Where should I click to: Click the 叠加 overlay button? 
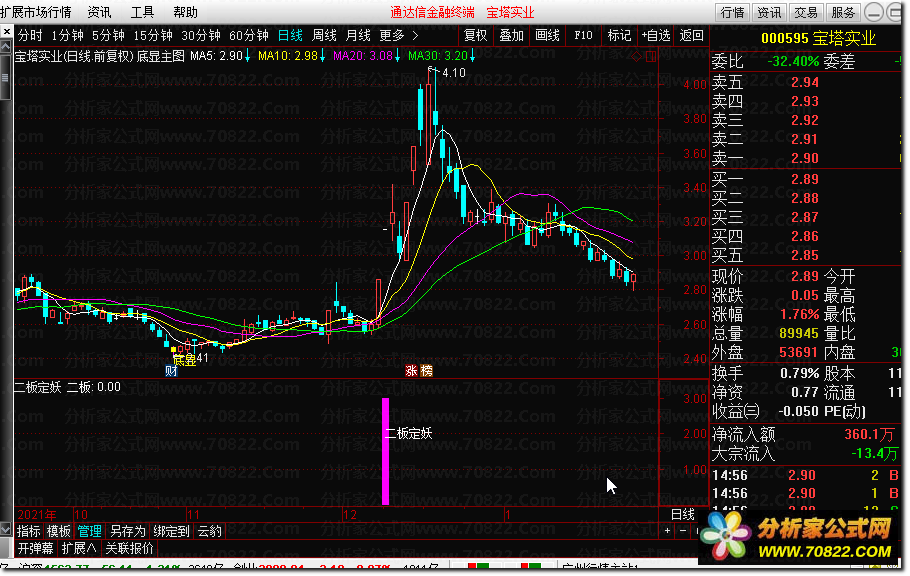(x=512, y=35)
